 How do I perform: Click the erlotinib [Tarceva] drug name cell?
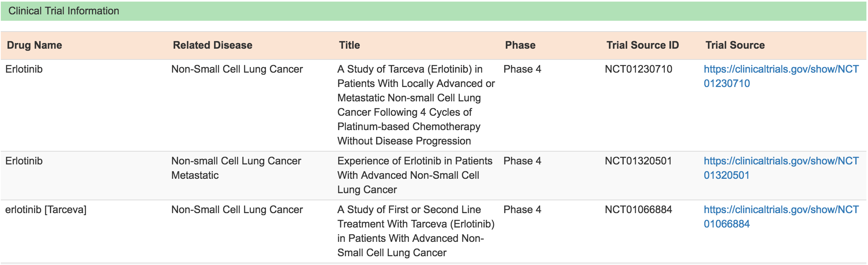point(46,210)
